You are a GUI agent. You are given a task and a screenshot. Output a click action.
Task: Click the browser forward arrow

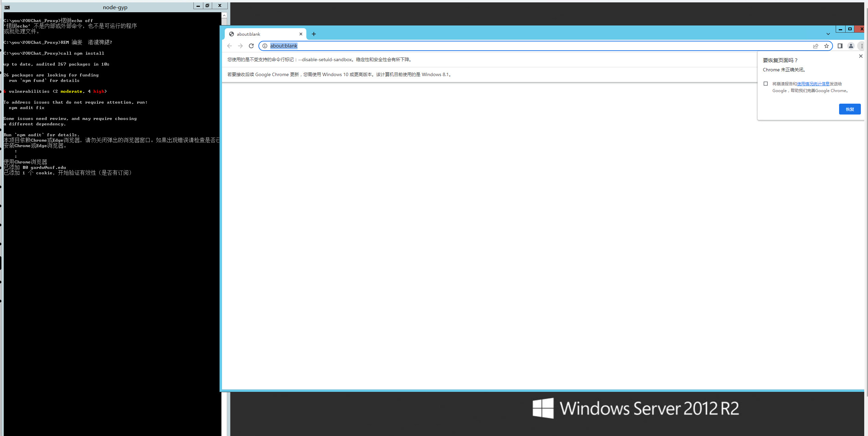point(240,46)
